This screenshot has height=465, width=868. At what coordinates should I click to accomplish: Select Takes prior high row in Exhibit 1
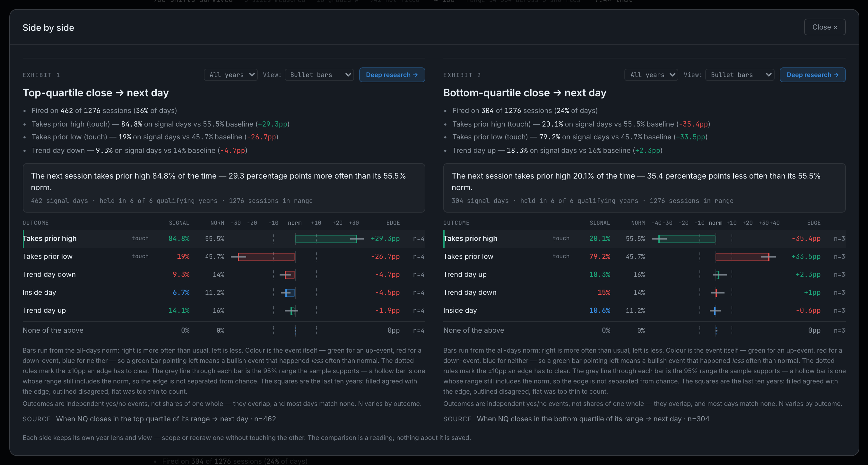224,239
